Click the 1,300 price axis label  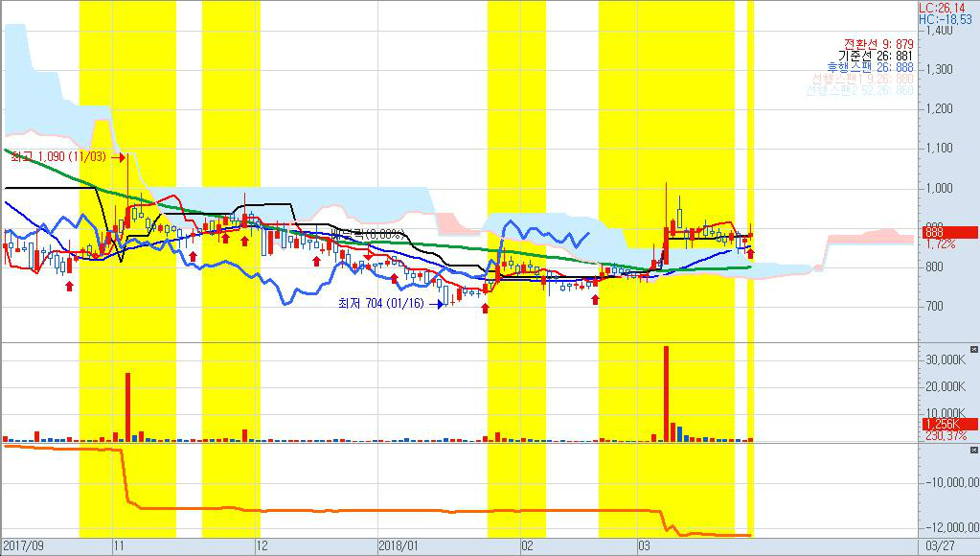coord(940,69)
